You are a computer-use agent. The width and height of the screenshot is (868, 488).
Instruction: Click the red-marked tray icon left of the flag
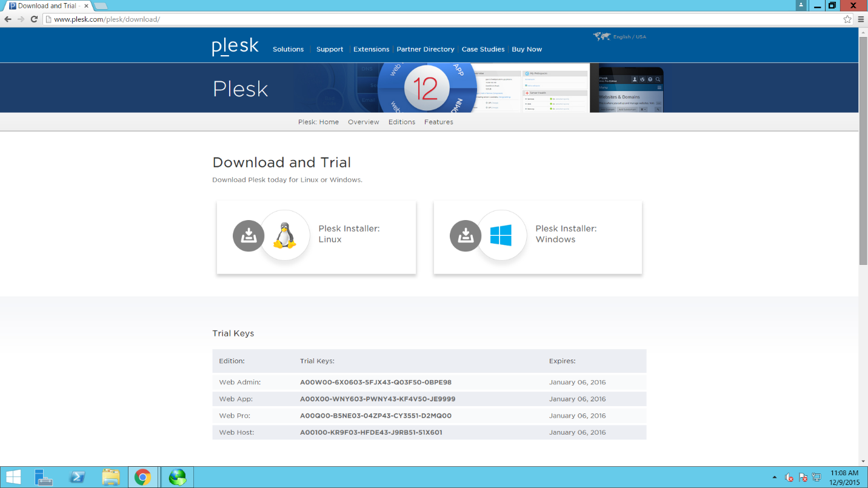coord(789,478)
